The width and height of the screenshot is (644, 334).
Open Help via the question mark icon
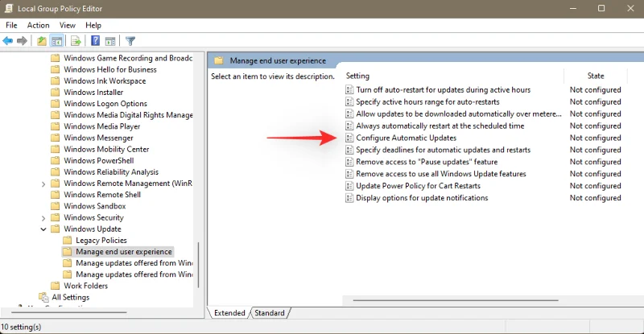coord(95,41)
